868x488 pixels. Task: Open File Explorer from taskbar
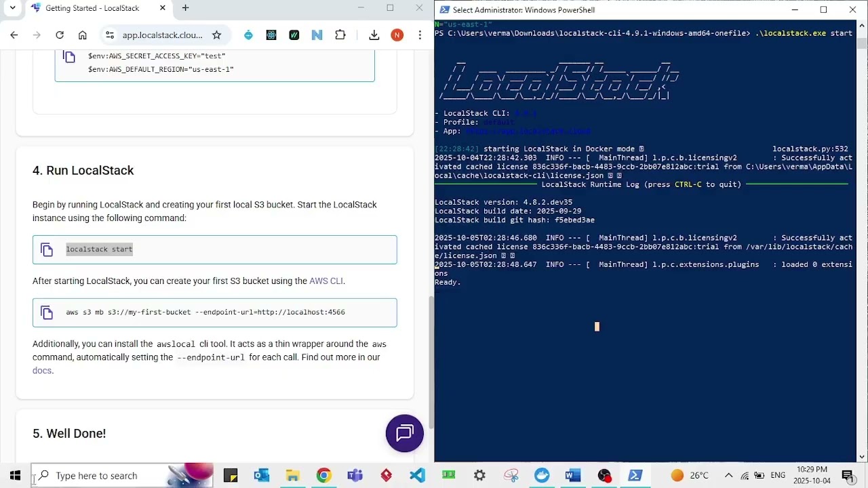coord(292,476)
